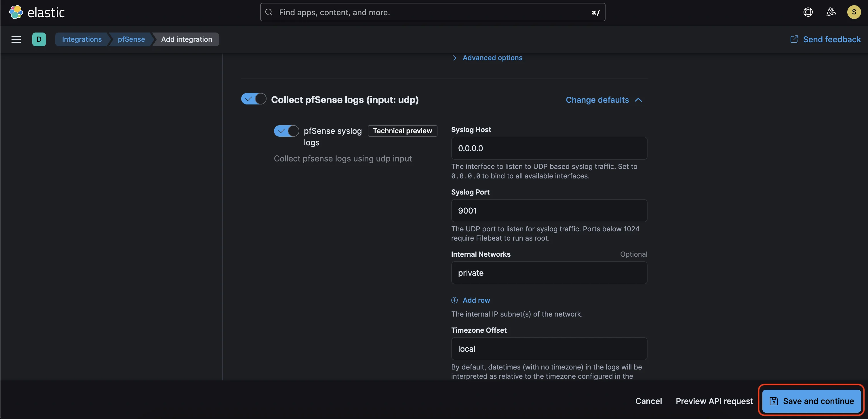Click the Collect pfSense logs heading
Viewport: 868px width, 419px height.
pyautogui.click(x=345, y=100)
